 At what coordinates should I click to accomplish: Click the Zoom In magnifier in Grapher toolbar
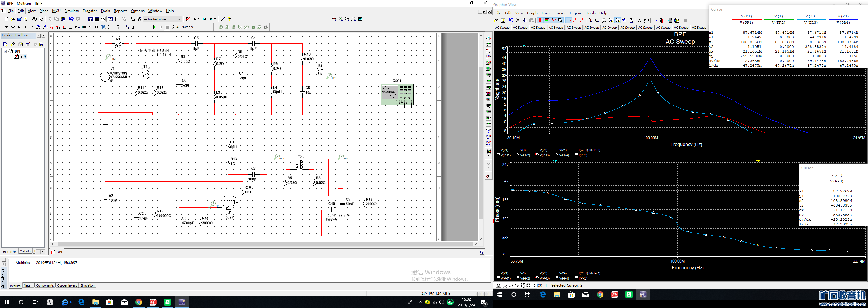pyautogui.click(x=590, y=21)
